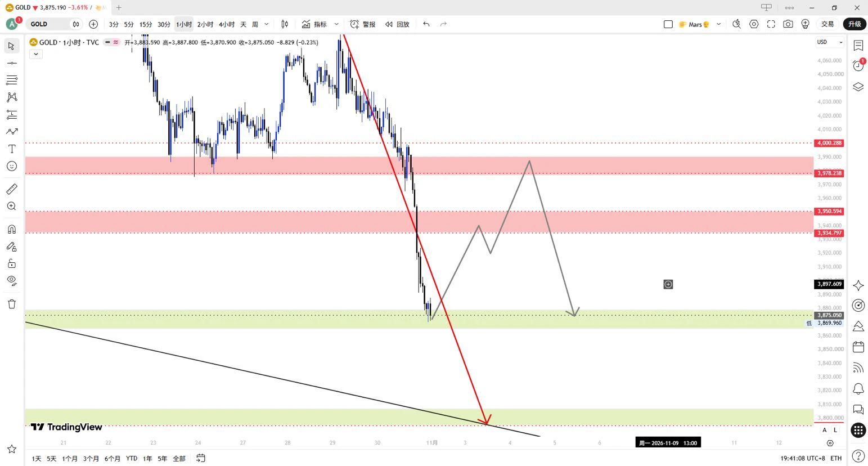
Task: Switch to the 4小时 timeframe
Action: 227,24
